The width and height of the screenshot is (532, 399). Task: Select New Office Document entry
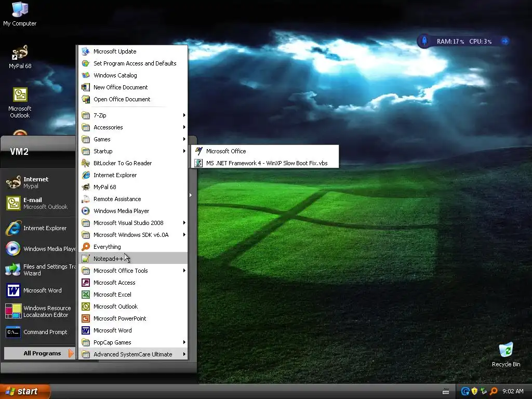(133, 87)
